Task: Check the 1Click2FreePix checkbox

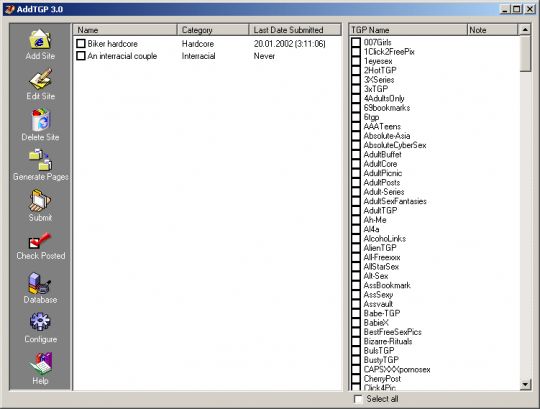Action: (356, 52)
